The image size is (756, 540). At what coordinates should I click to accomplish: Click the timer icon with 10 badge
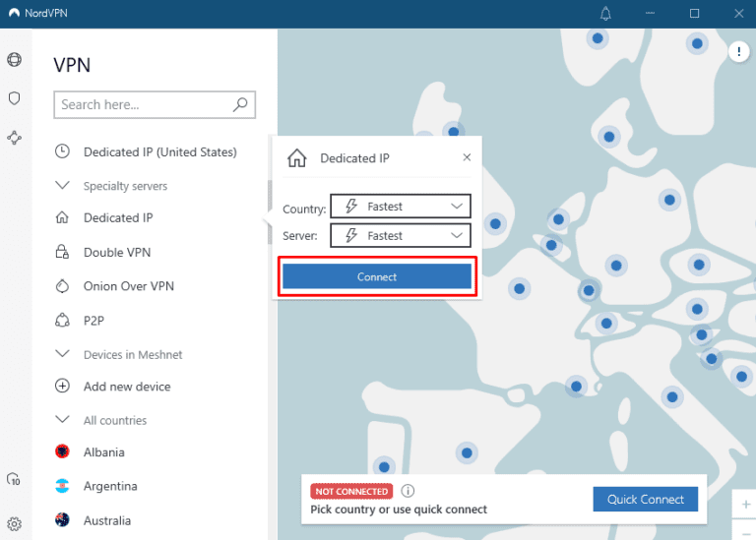14,479
